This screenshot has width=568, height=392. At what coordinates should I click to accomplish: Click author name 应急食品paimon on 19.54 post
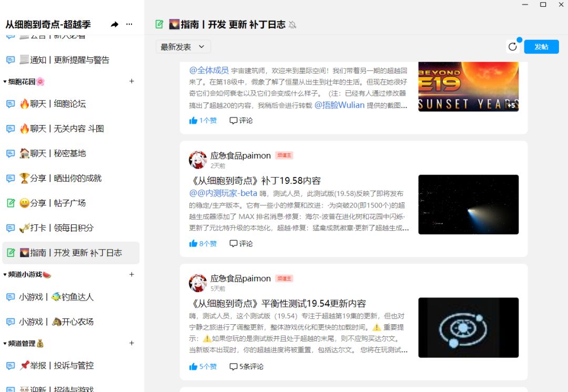[x=240, y=278]
